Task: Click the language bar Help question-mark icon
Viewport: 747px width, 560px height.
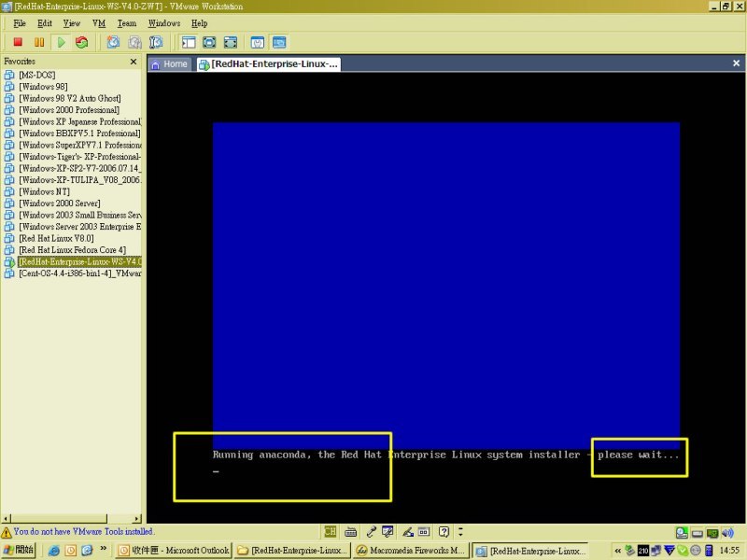Action: 444,531
